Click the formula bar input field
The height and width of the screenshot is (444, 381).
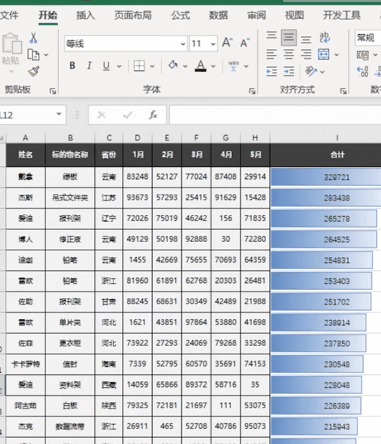pyautogui.click(x=275, y=115)
